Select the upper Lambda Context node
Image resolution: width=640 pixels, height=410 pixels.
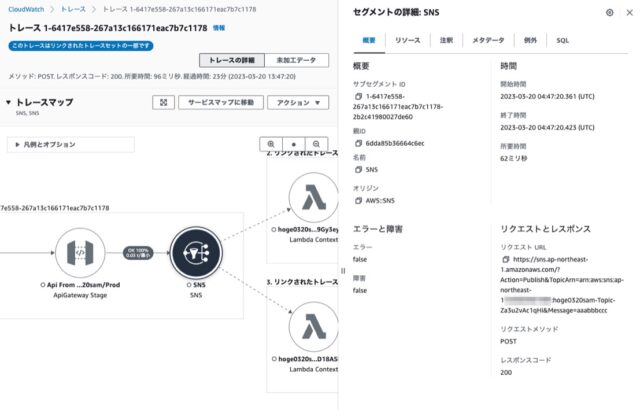pos(313,197)
